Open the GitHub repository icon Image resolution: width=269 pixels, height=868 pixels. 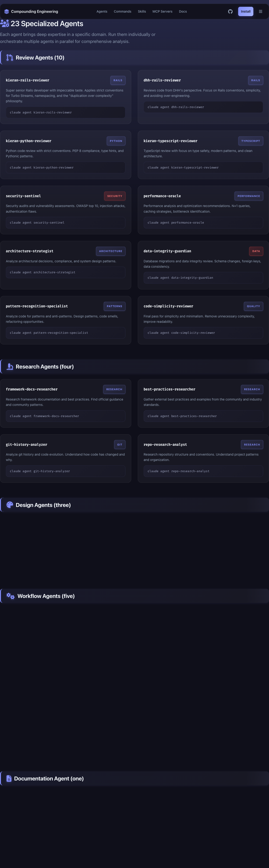pos(230,11)
